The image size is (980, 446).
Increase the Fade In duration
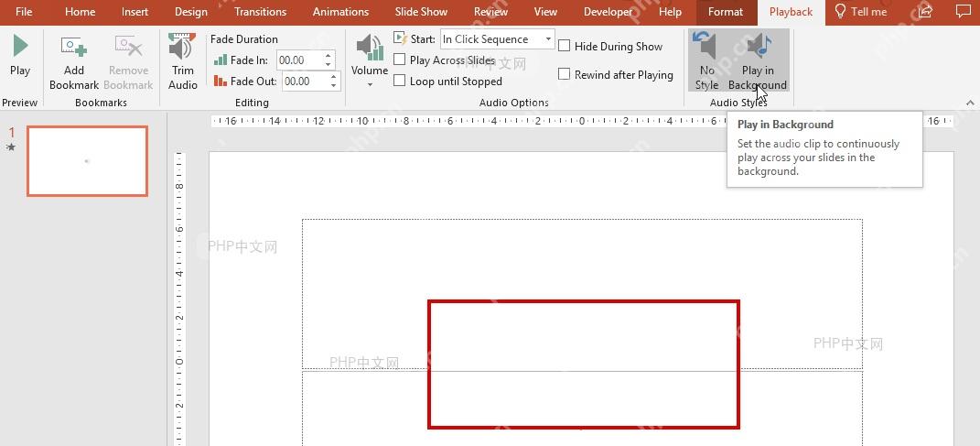tap(328, 56)
